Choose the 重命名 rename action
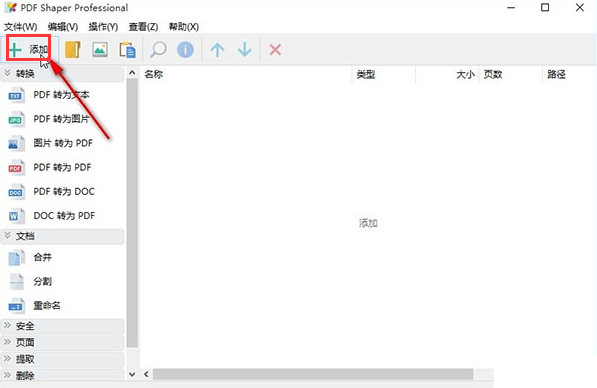Image resolution: width=597 pixels, height=388 pixels. (x=47, y=305)
